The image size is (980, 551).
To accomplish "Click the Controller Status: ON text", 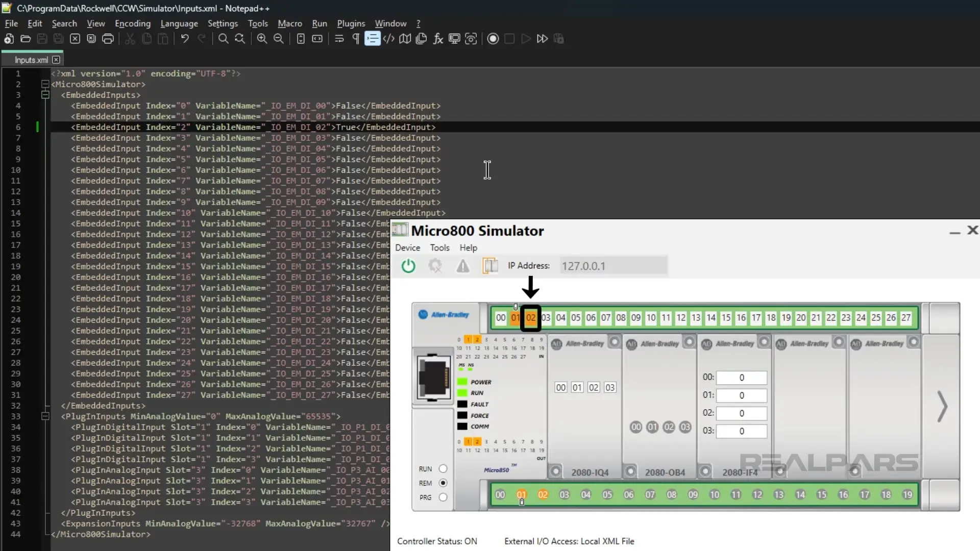I will coord(437,541).
